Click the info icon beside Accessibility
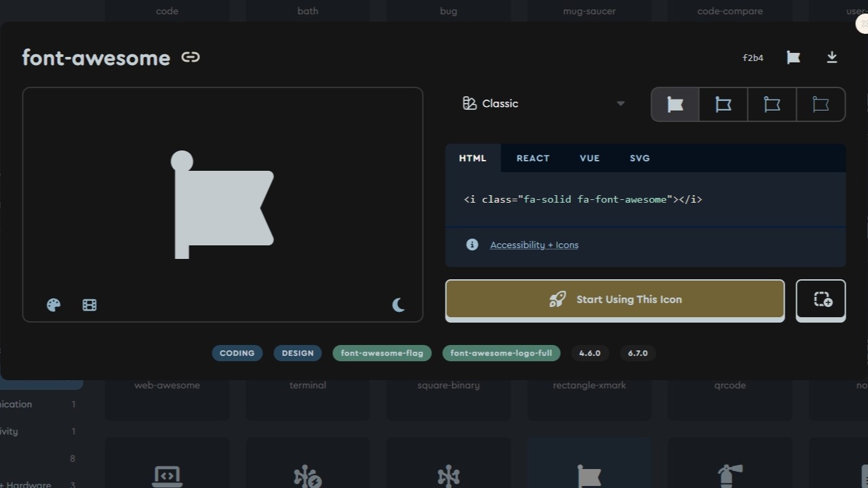Viewport: 868px width, 488px height. point(473,245)
